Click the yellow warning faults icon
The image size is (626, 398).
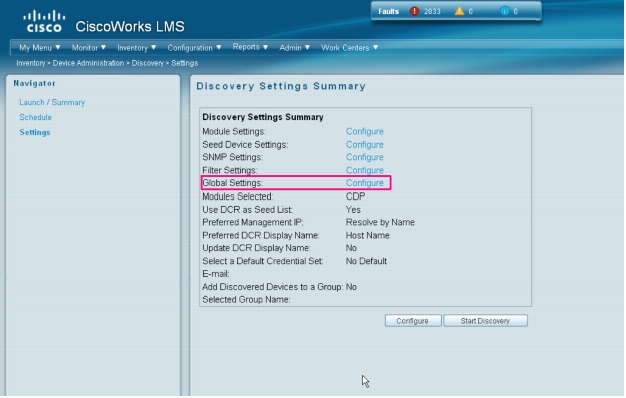(459, 11)
